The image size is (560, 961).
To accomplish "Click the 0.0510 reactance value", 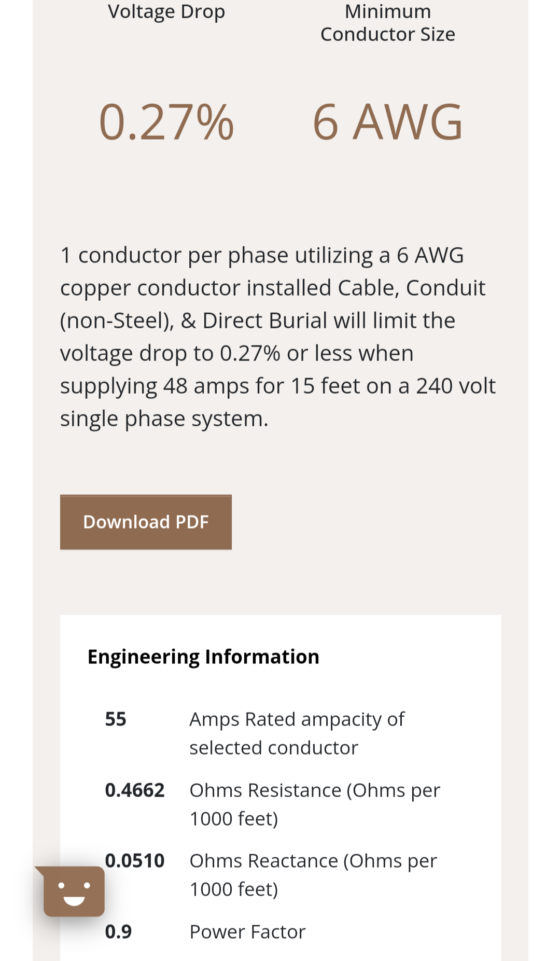I will 134,861.
